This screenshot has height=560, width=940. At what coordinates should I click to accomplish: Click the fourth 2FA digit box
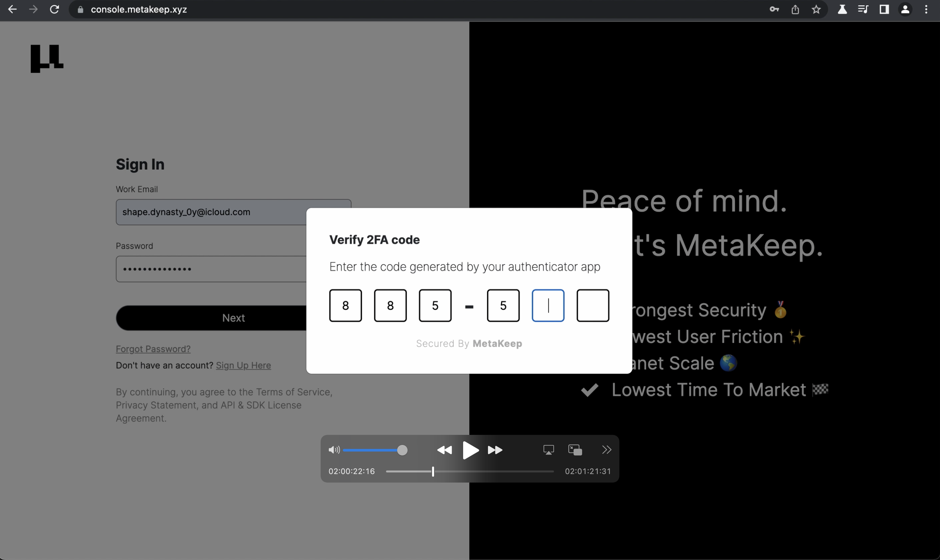pyautogui.click(x=503, y=306)
